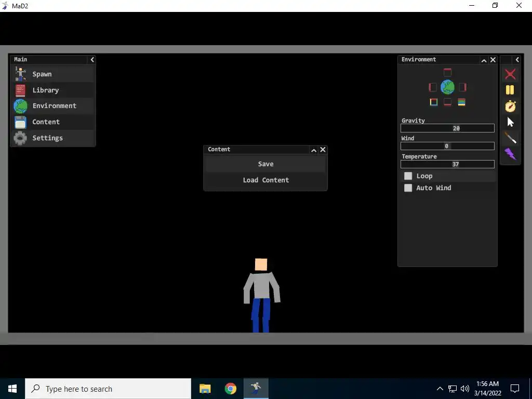Viewport: 532px width, 399px height.
Task: Close the Environment panel
Action: click(x=493, y=60)
